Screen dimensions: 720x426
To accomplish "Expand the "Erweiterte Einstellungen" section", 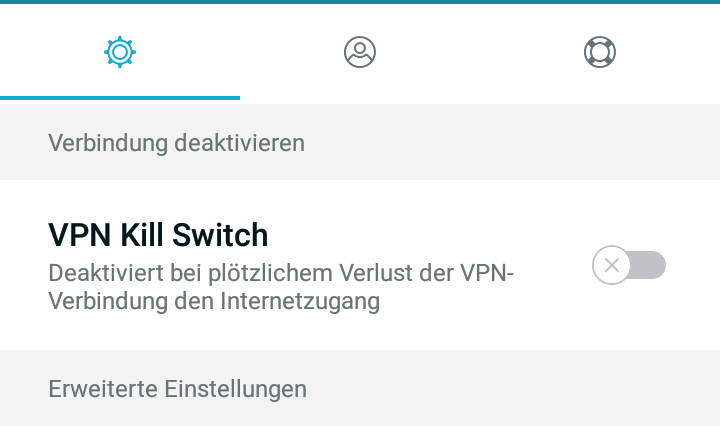I will point(177,389).
